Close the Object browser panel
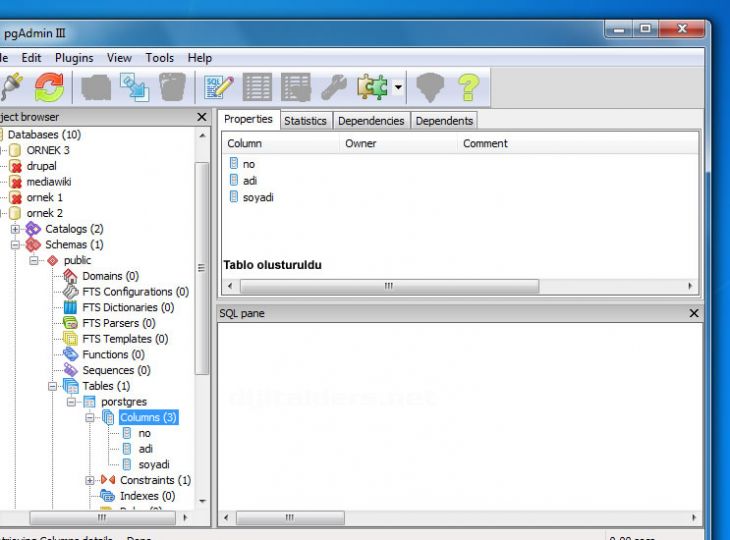Image resolution: width=730 pixels, height=540 pixels. point(202,117)
